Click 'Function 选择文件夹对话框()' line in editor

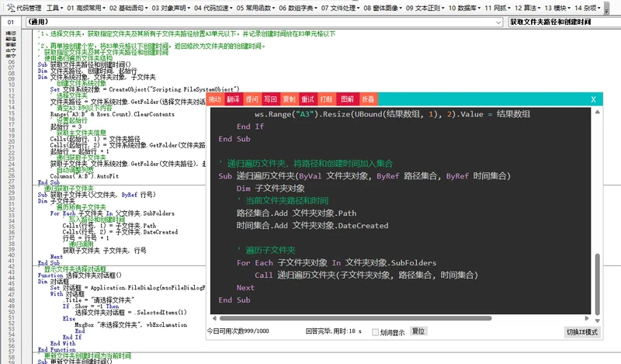(80, 276)
